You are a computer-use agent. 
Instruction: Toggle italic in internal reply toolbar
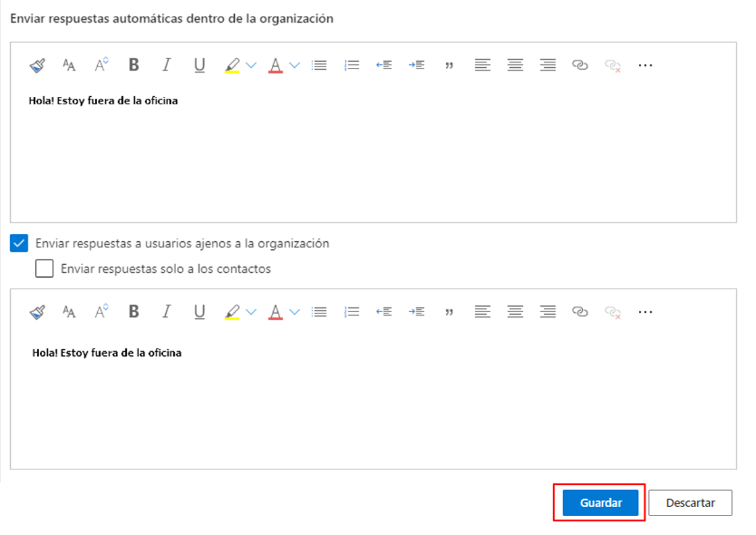coord(167,64)
